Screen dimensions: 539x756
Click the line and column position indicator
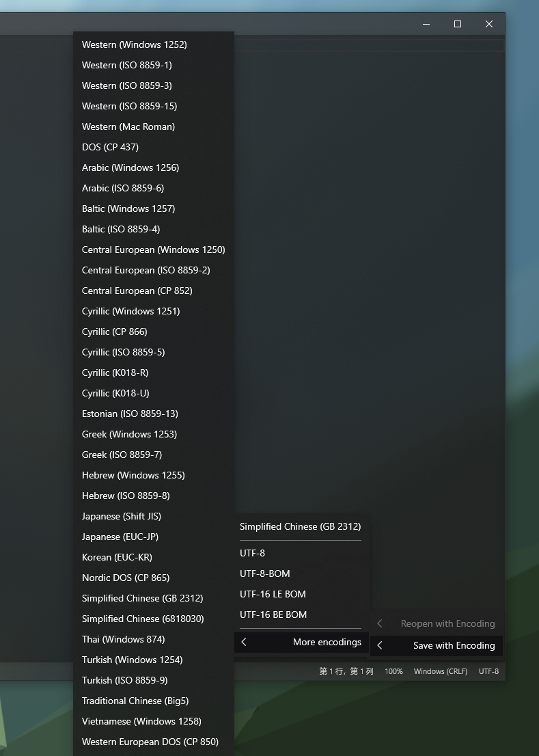click(346, 671)
